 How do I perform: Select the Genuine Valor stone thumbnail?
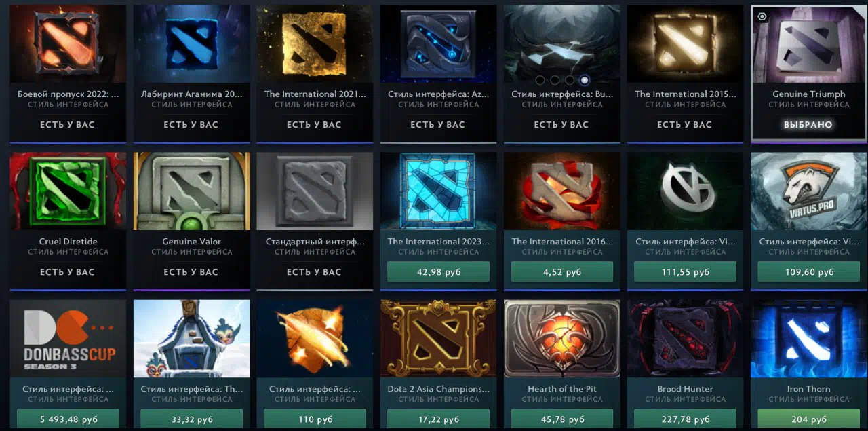191,191
